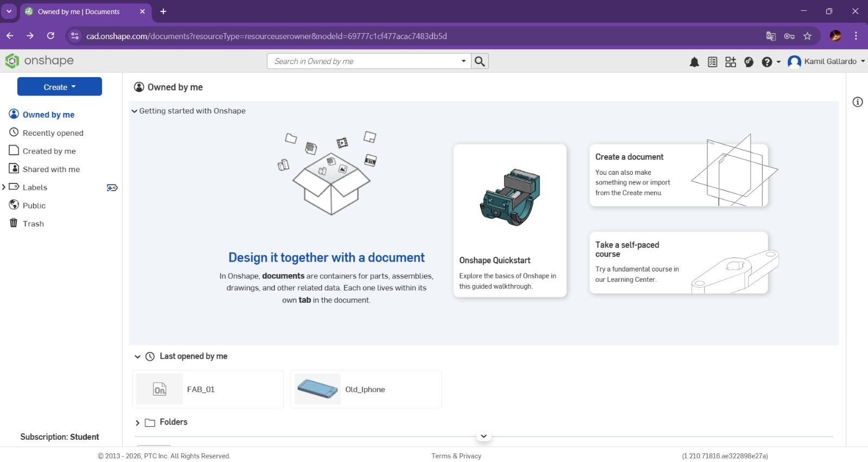
Task: Open the tab search dropdown arrow
Action: point(9,11)
